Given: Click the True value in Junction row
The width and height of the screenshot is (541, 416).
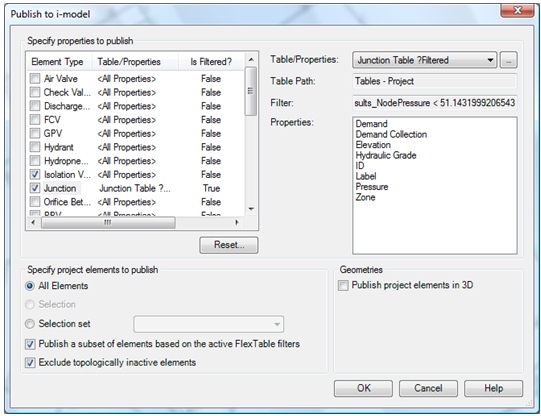Looking at the screenshot, I should point(211,188).
